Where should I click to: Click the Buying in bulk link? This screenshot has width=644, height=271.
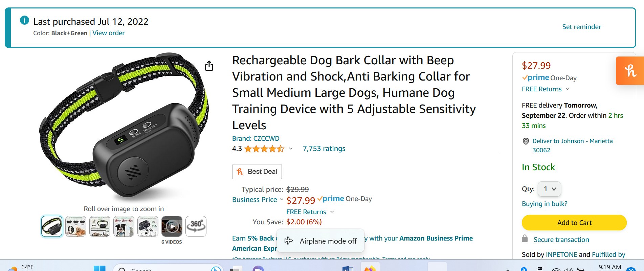click(x=544, y=204)
